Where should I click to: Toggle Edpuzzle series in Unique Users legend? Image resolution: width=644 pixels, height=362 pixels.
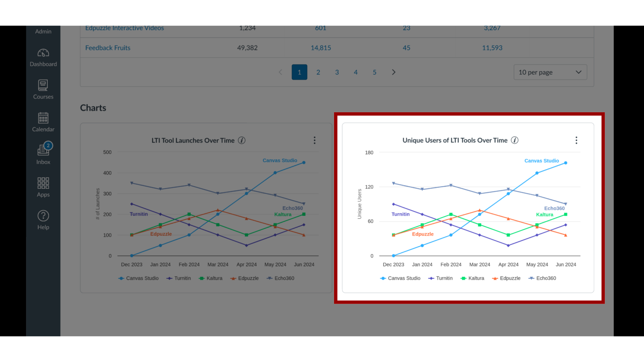pos(506,278)
